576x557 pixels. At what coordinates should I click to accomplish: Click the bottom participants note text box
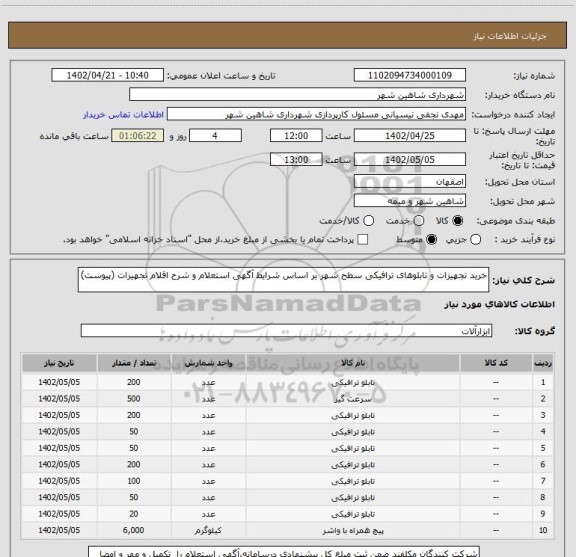point(284,552)
